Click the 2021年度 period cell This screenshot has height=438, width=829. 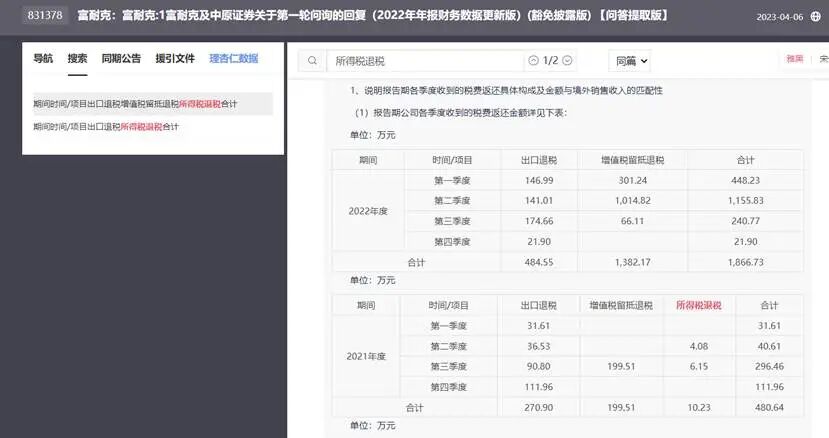click(x=366, y=357)
